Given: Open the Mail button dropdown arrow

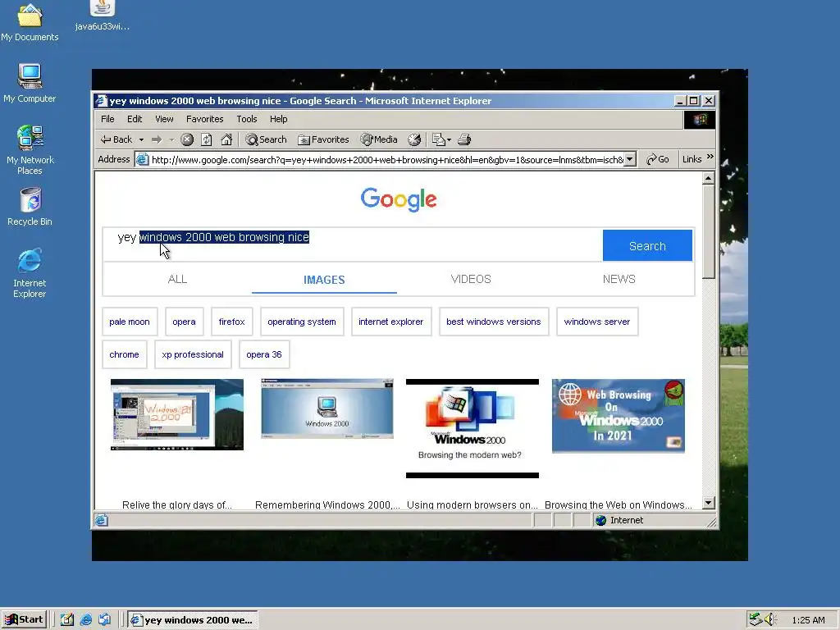Looking at the screenshot, I should click(x=449, y=139).
